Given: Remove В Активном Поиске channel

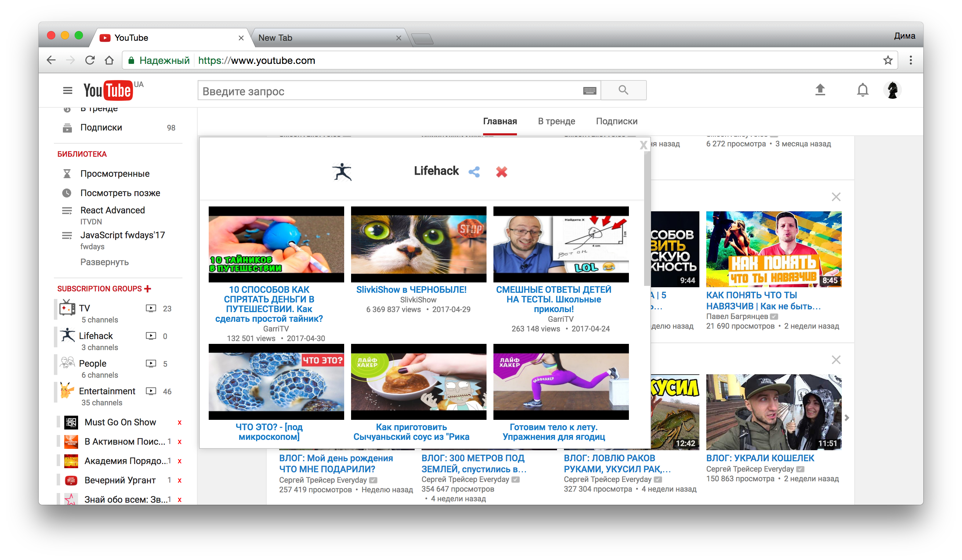Looking at the screenshot, I should [179, 442].
